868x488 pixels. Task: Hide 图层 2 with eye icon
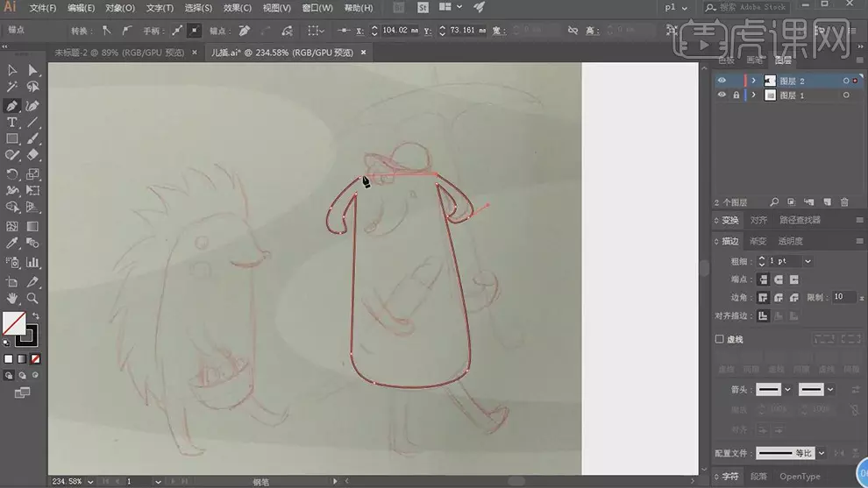pyautogui.click(x=722, y=81)
